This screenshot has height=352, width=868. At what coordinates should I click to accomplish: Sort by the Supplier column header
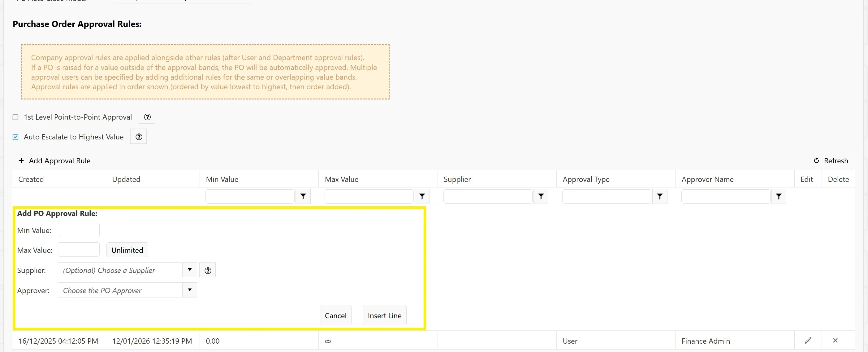457,179
